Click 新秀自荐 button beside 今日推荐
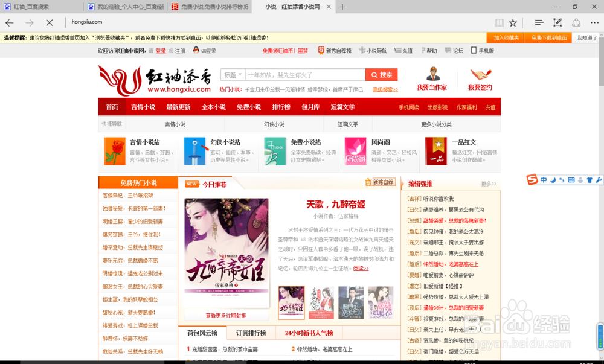 tap(380, 182)
